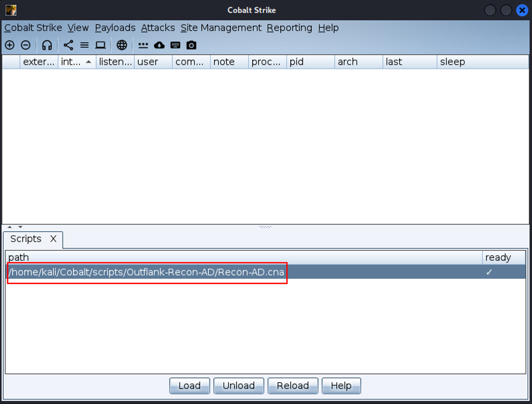Sort sessions by arch column header
The width and height of the screenshot is (532, 404).
tap(359, 62)
